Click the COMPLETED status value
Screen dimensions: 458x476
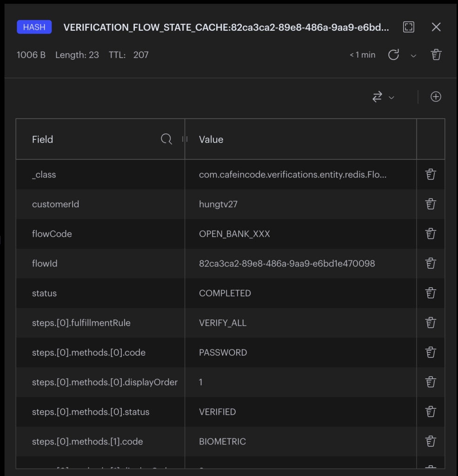[x=225, y=293]
